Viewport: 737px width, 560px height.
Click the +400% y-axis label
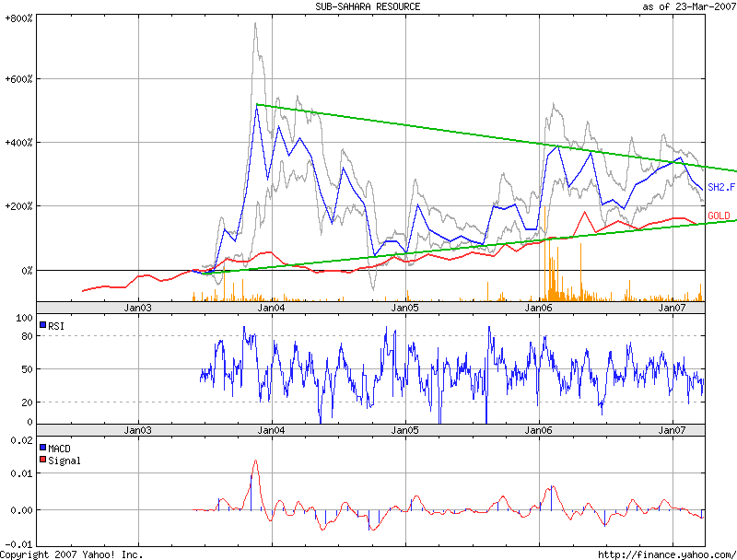(18, 143)
